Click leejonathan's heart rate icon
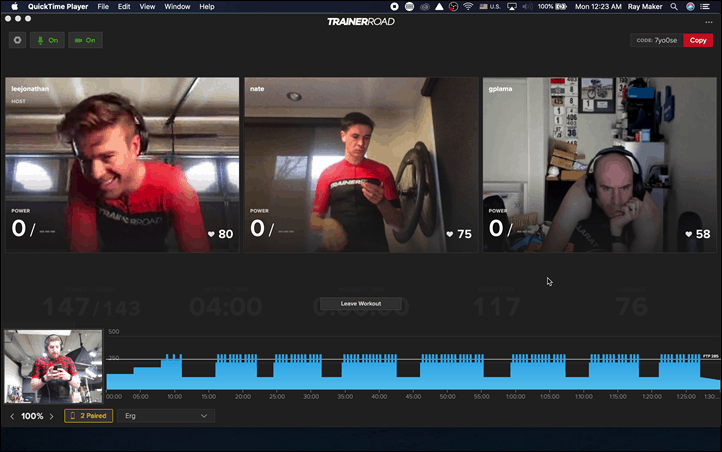Screen dimensions: 722x452 point(211,234)
